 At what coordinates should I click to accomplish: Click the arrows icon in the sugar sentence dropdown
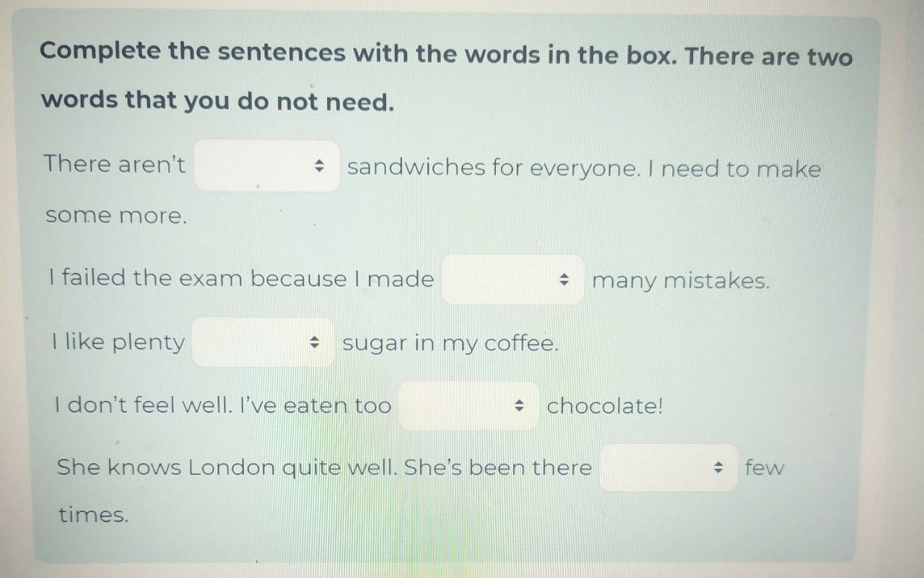click(x=315, y=342)
